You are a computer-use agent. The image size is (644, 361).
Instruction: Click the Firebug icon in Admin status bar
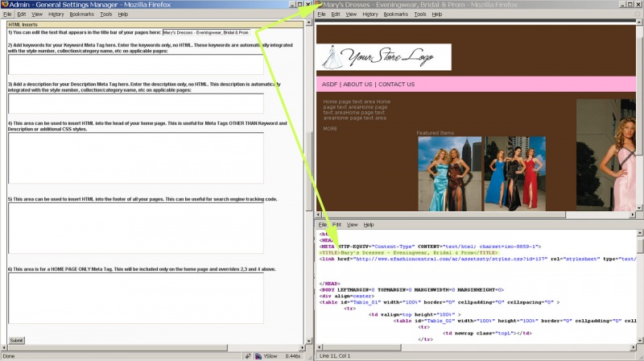[x=248, y=356]
